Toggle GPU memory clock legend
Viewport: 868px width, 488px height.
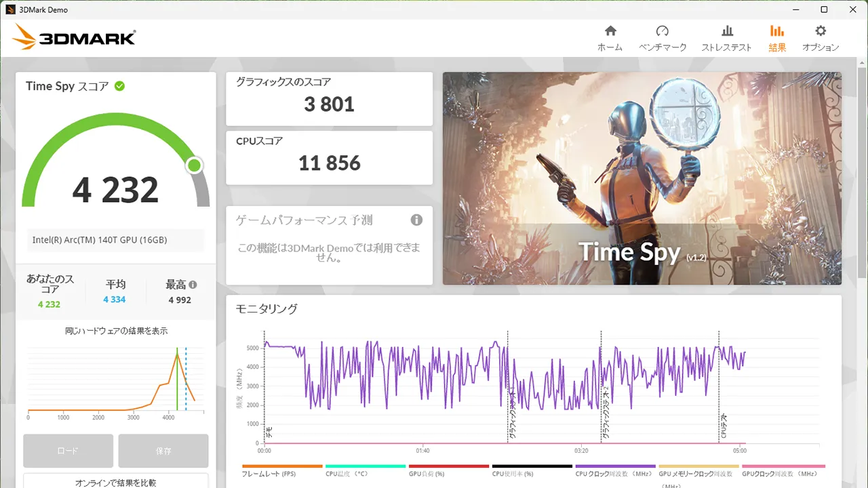(x=698, y=474)
